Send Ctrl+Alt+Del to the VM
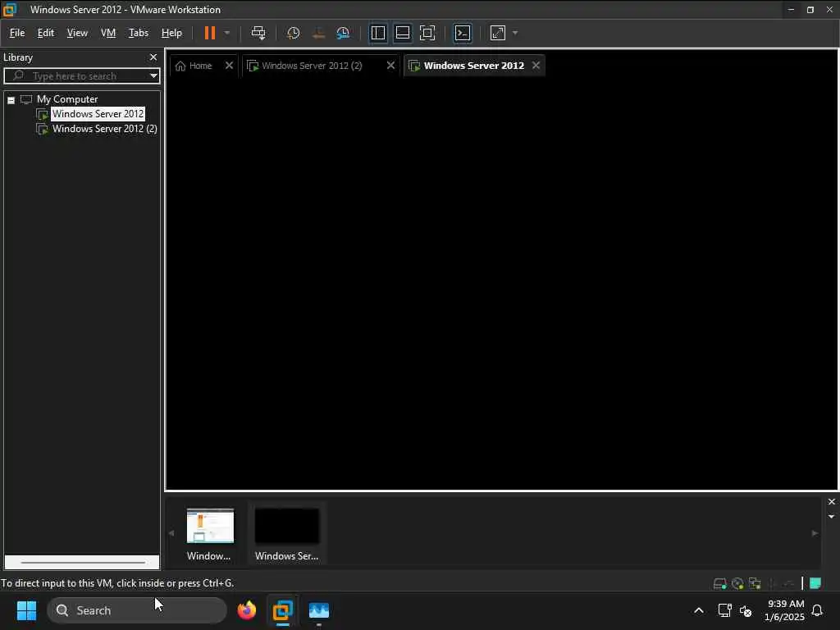Screen dimensions: 840x630 258,33
